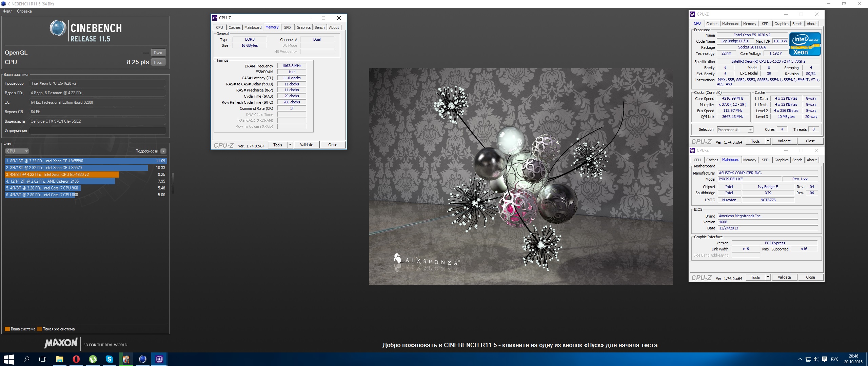Open CPU tab in Mainboard window
The width and height of the screenshot is (868, 366).
coord(697,160)
